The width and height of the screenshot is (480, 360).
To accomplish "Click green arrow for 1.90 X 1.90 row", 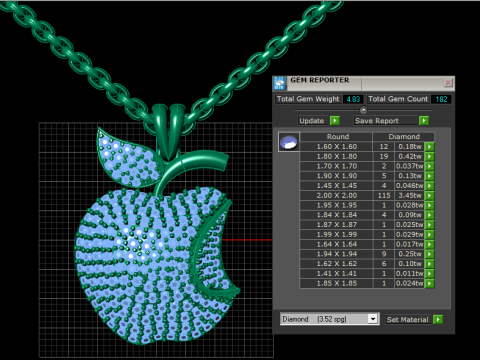I will coord(429,176).
